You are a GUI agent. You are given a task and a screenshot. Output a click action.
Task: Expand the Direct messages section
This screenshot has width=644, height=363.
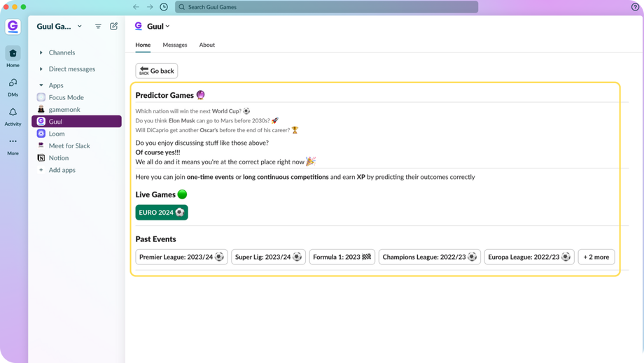(41, 69)
